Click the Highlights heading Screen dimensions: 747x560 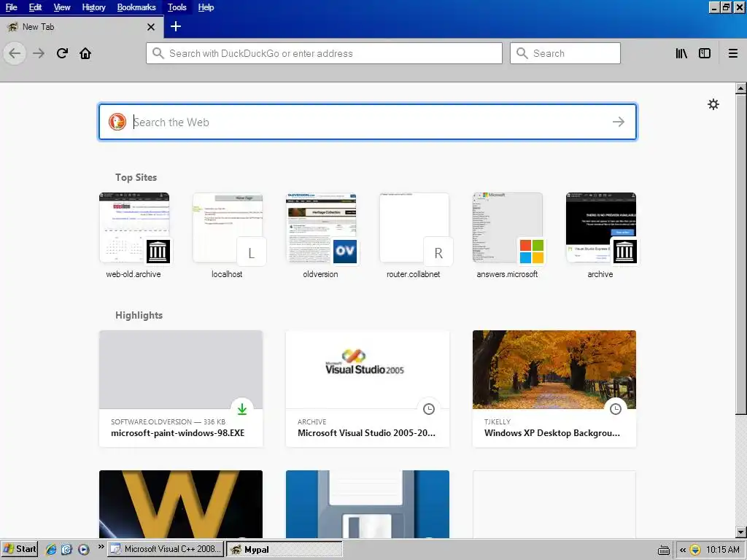click(139, 315)
